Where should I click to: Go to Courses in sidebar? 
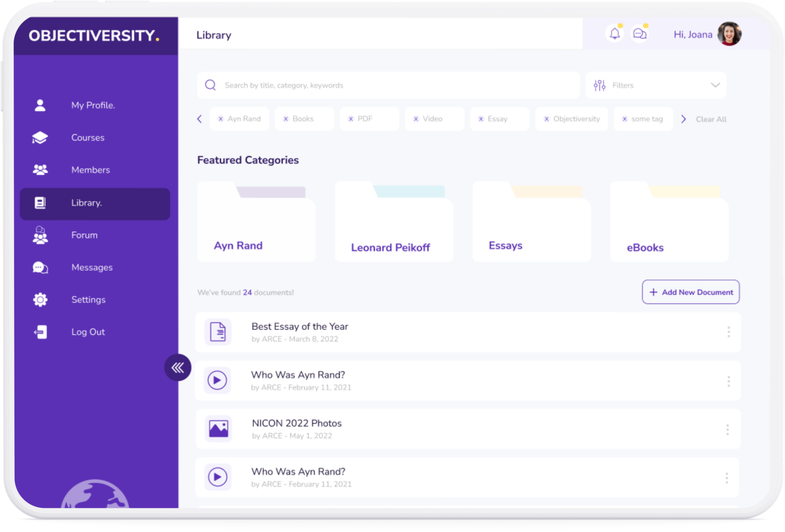(87, 137)
